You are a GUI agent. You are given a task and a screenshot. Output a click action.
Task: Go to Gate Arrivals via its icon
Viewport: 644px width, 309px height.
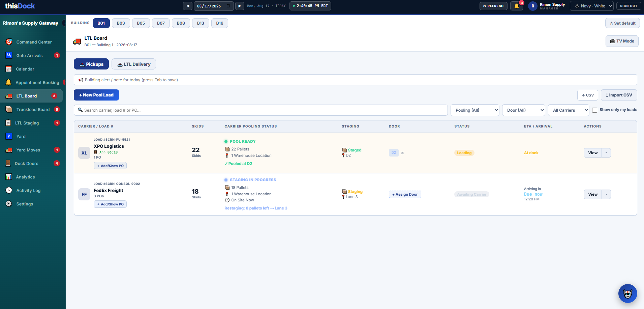click(9, 55)
